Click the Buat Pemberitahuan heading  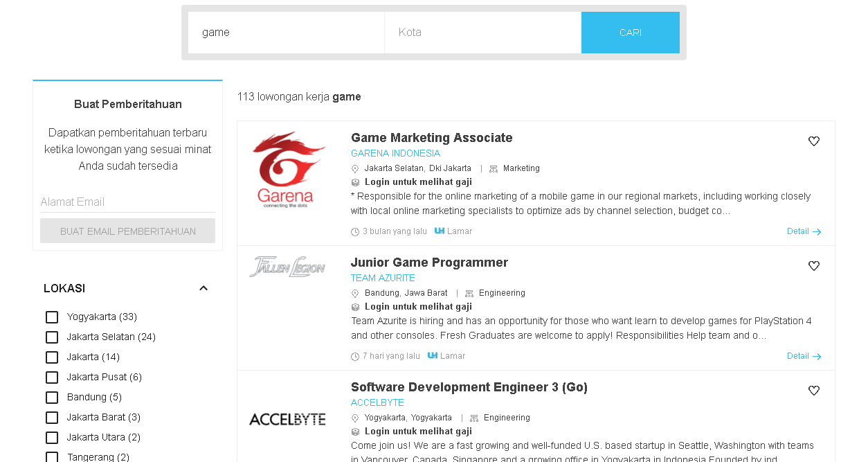tap(128, 105)
